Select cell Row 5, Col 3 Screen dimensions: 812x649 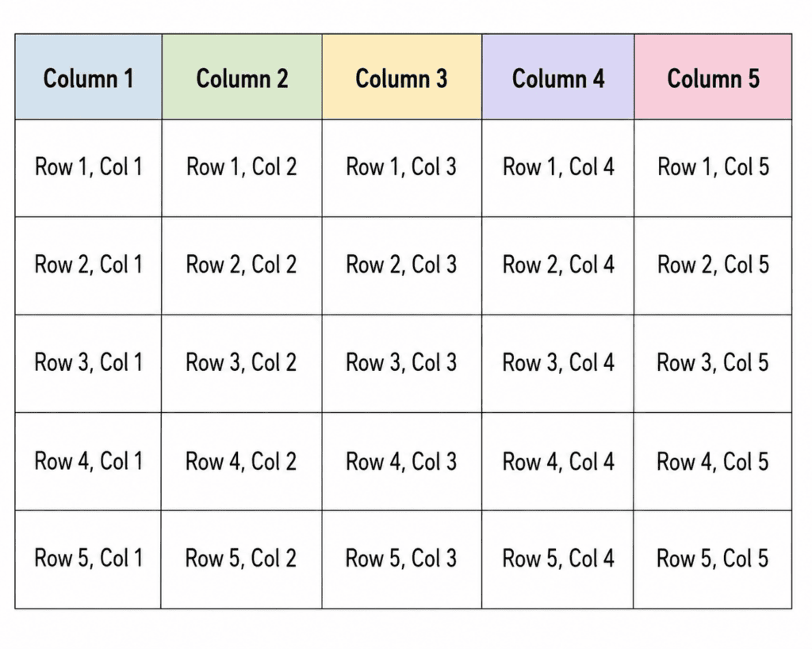tap(402, 559)
